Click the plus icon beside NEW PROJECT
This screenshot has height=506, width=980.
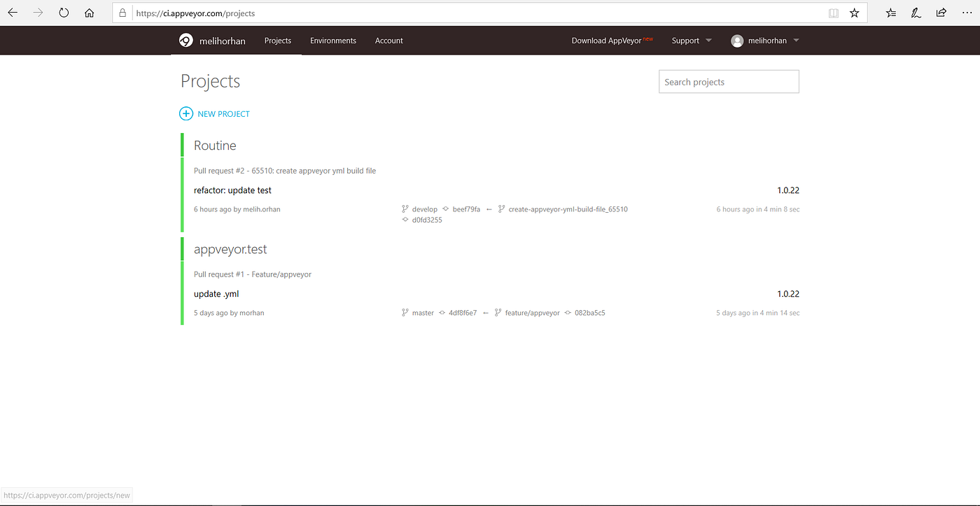pos(186,113)
